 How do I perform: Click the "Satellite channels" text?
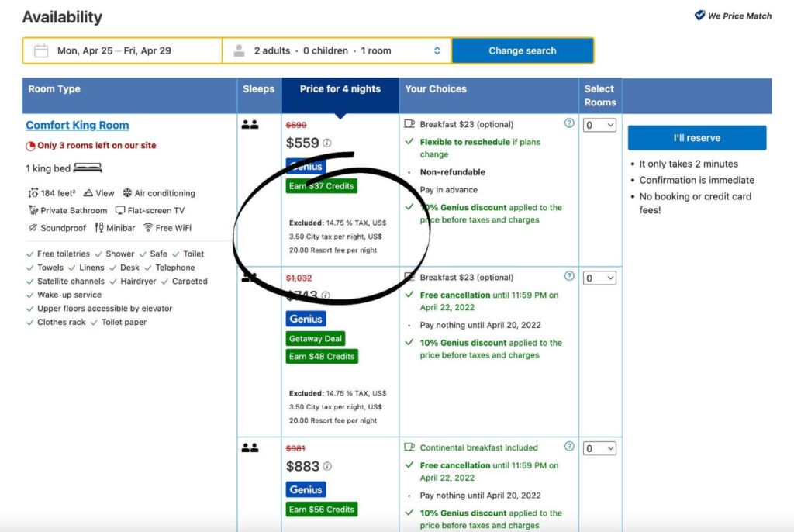click(x=71, y=281)
